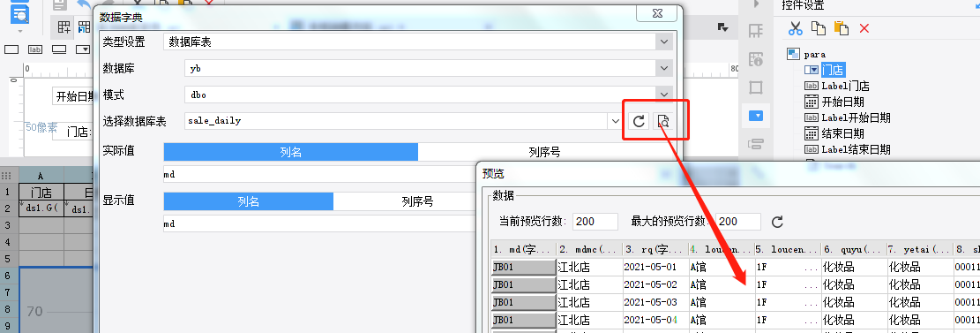Expand the 类型设置 dropdown

click(x=663, y=42)
